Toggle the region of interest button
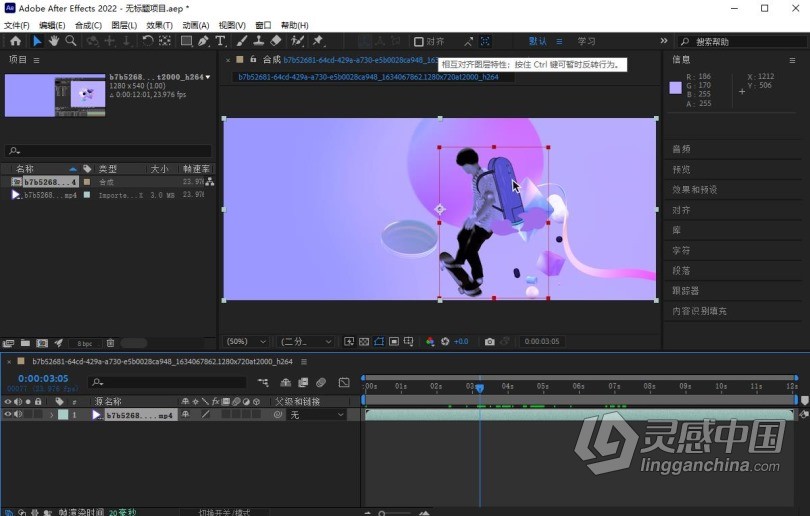The width and height of the screenshot is (810, 516). 394,341
